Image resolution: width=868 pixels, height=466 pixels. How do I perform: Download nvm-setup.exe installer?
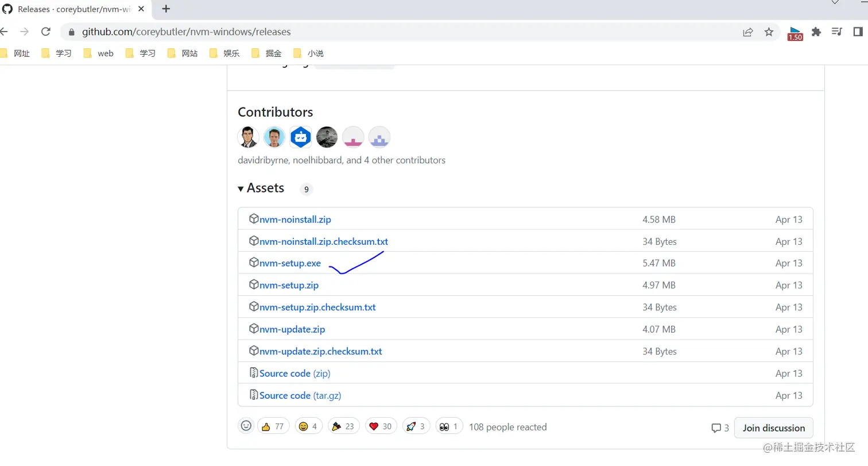290,263
